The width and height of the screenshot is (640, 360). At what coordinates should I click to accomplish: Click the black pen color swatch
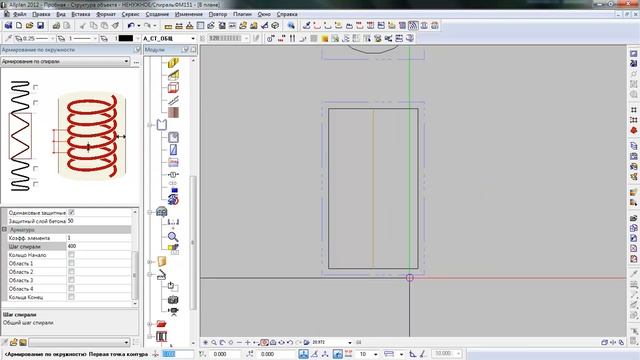(126, 38)
